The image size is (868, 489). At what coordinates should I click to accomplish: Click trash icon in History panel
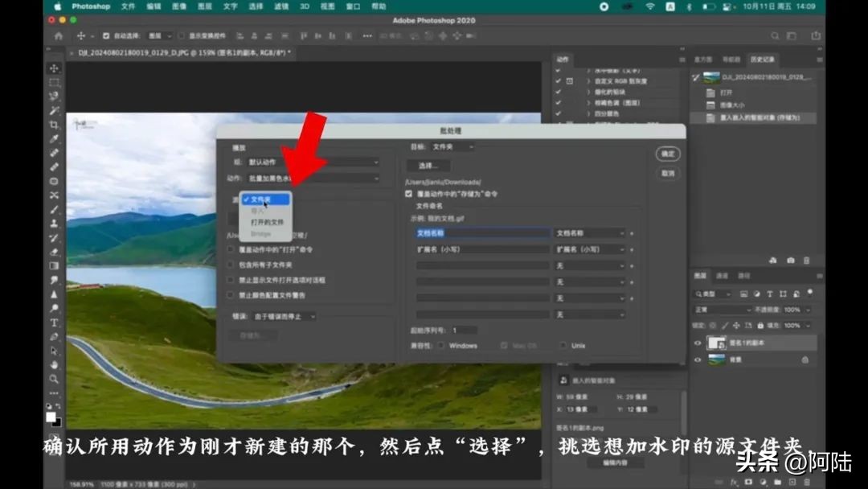click(807, 261)
